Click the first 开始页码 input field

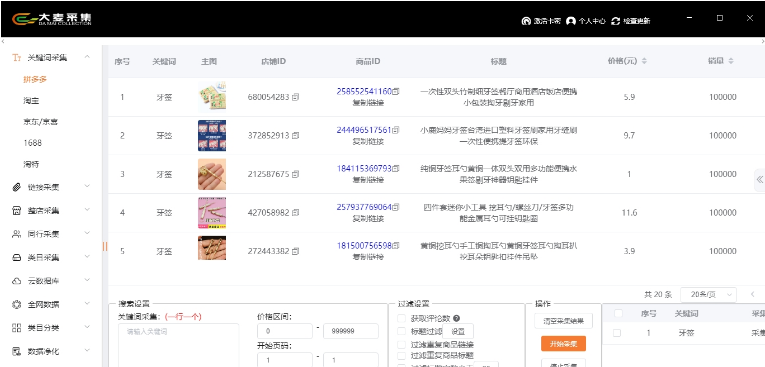pos(285,360)
